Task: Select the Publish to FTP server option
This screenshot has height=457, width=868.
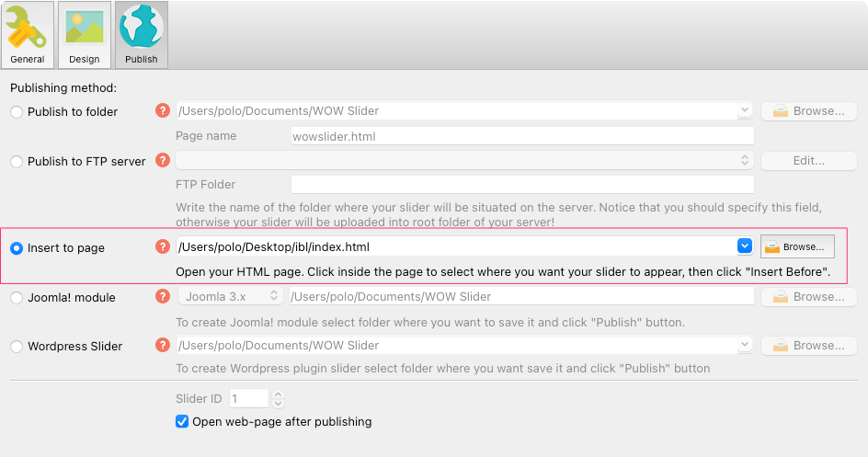Action: tap(17, 162)
